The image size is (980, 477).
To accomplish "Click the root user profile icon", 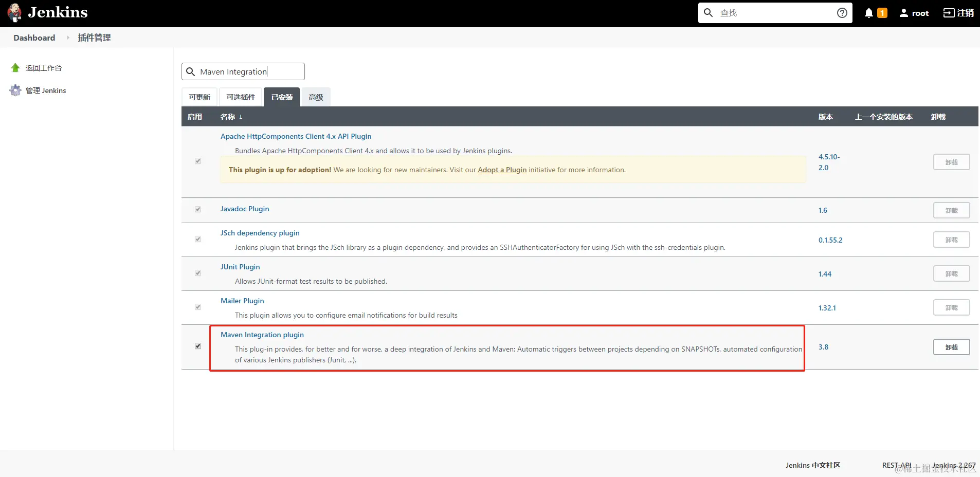I will (904, 13).
